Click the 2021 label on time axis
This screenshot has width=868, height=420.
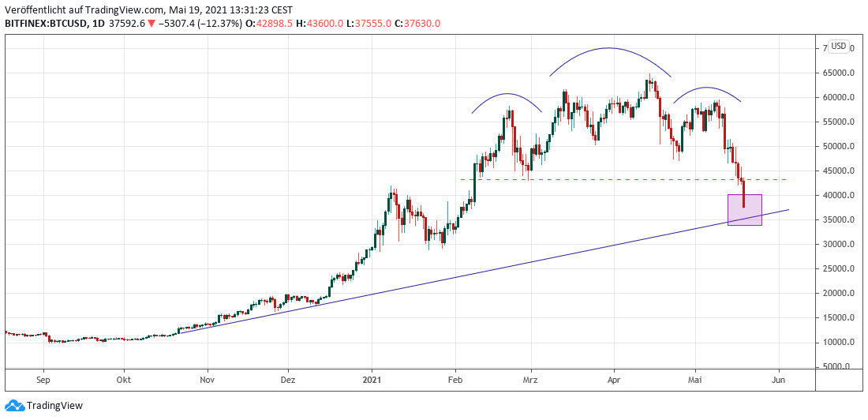coord(372,380)
